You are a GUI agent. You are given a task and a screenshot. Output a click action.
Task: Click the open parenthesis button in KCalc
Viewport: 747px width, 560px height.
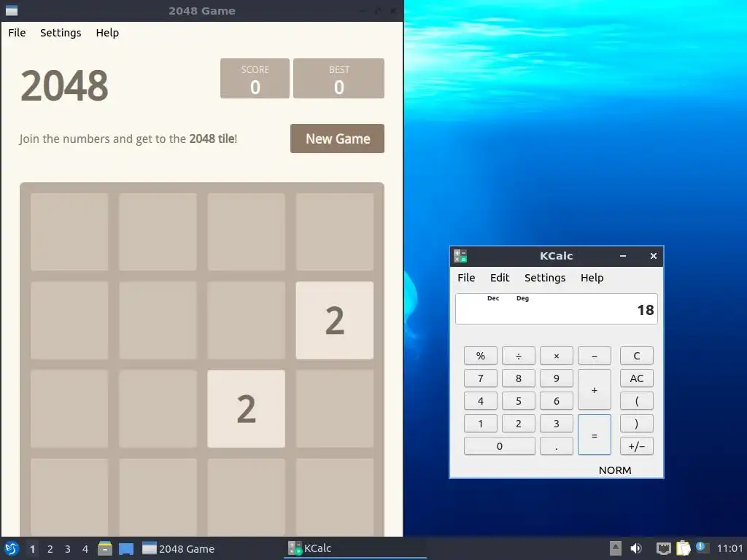click(636, 401)
